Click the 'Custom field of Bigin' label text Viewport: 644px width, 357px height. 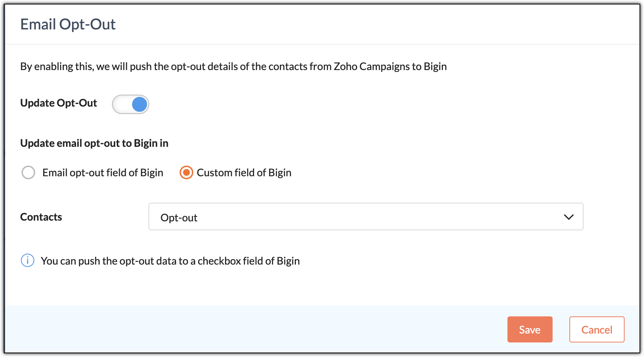pyautogui.click(x=244, y=173)
